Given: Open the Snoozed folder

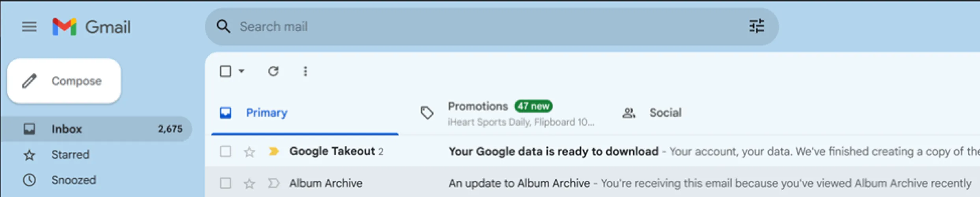Looking at the screenshot, I should tap(74, 180).
